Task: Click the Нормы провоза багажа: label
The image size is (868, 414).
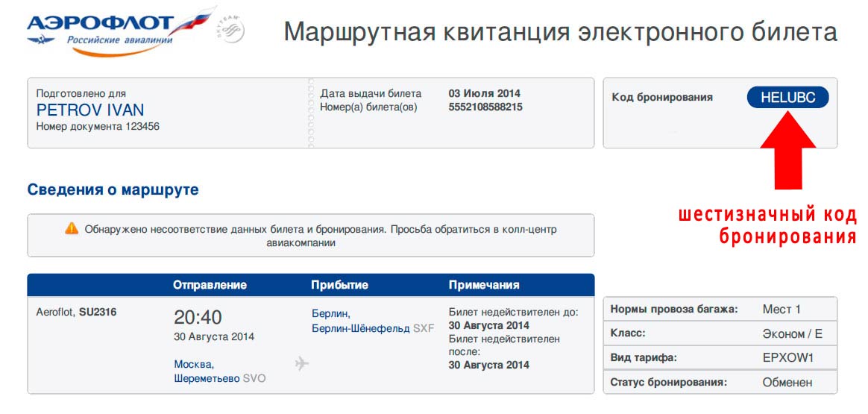Action: click(x=674, y=310)
